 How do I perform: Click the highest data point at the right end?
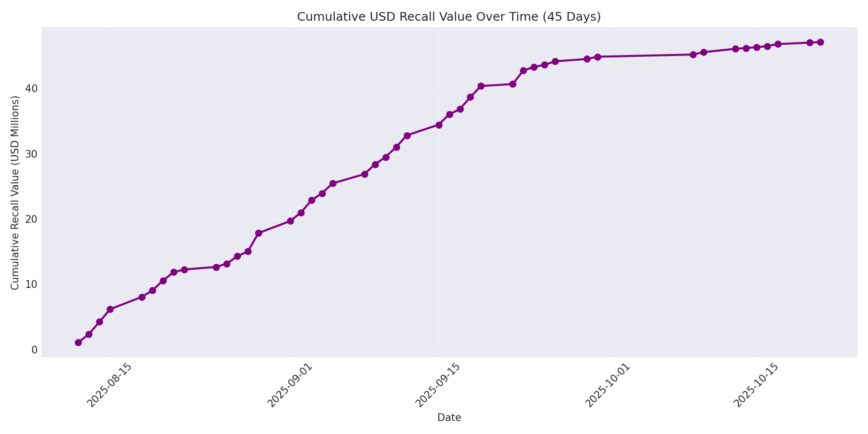tap(820, 42)
